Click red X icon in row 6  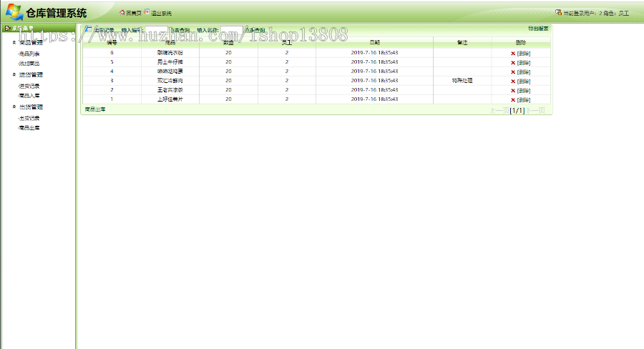(x=513, y=54)
